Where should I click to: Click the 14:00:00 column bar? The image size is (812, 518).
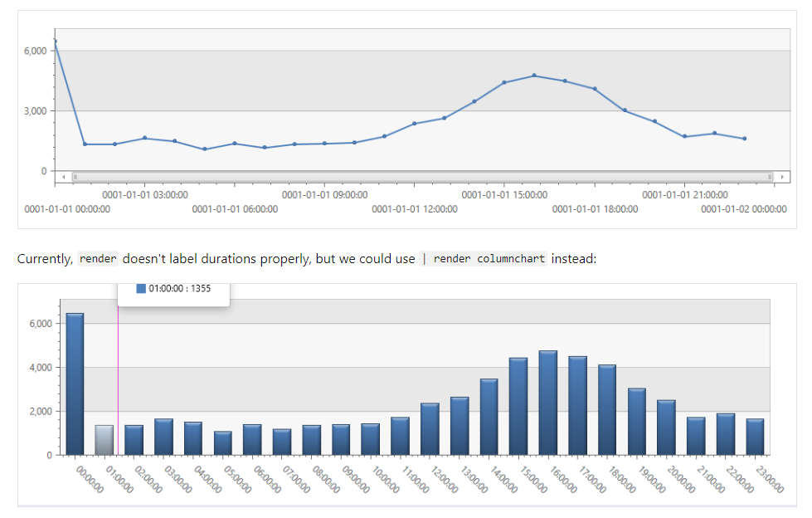click(x=489, y=417)
